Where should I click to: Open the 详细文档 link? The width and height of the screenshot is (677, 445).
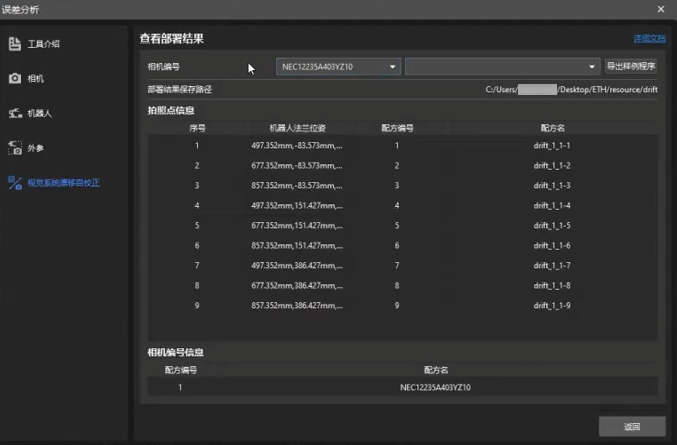649,38
